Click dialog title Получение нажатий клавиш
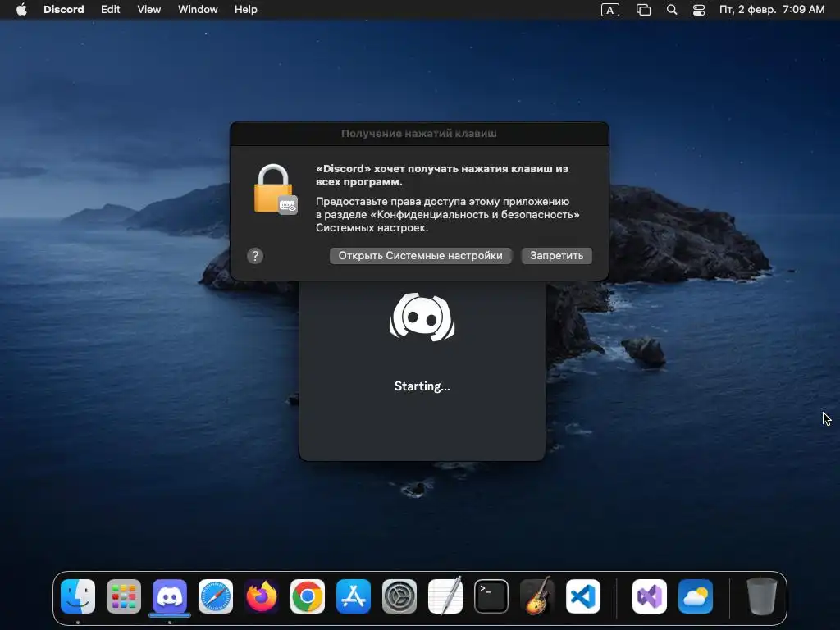Screen dimensions: 840x630 pyautogui.click(x=419, y=134)
